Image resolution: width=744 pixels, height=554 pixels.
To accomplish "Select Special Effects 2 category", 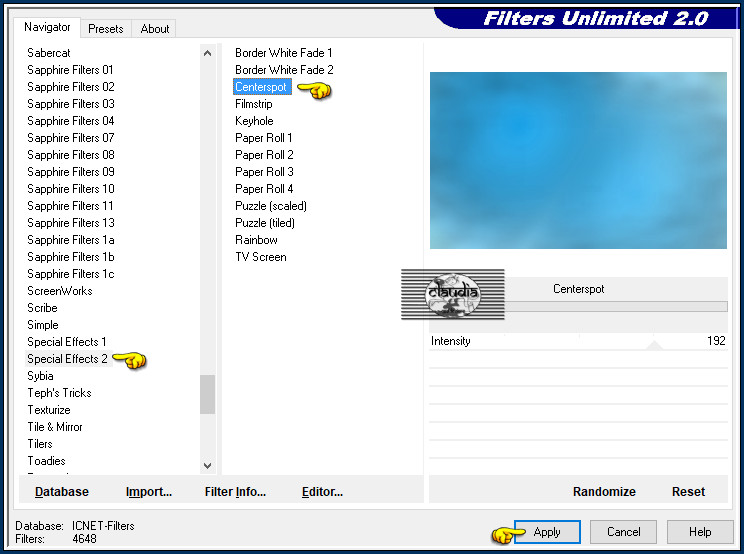I will click(67, 359).
